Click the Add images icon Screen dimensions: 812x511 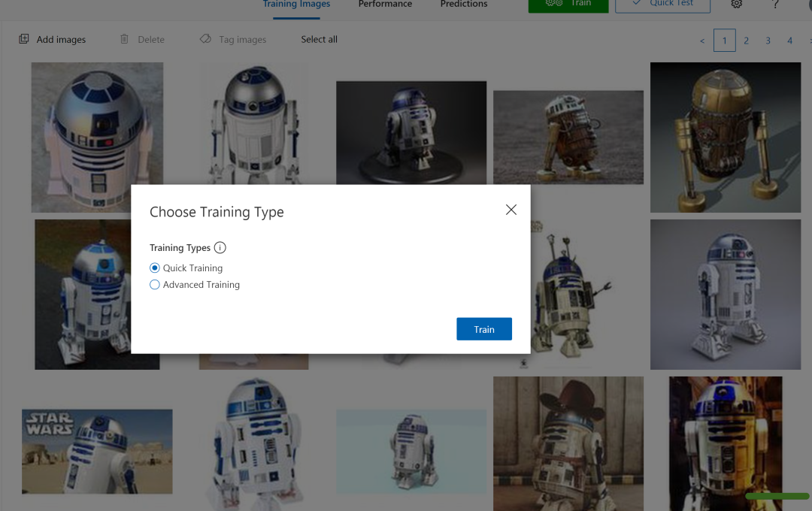[x=24, y=39]
